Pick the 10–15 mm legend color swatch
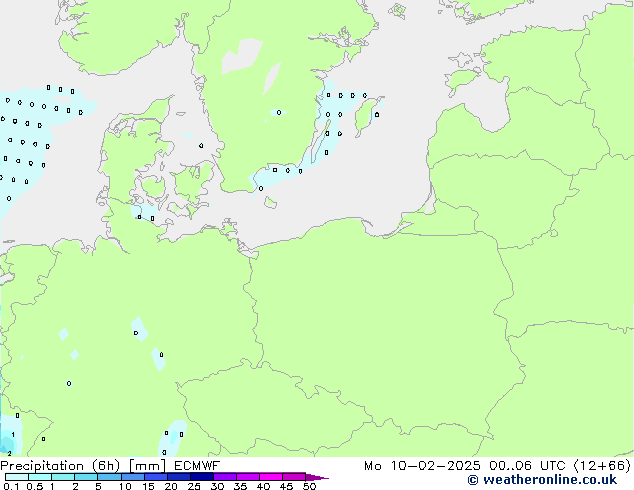Viewport: 634px width, 490px height. coord(132,477)
